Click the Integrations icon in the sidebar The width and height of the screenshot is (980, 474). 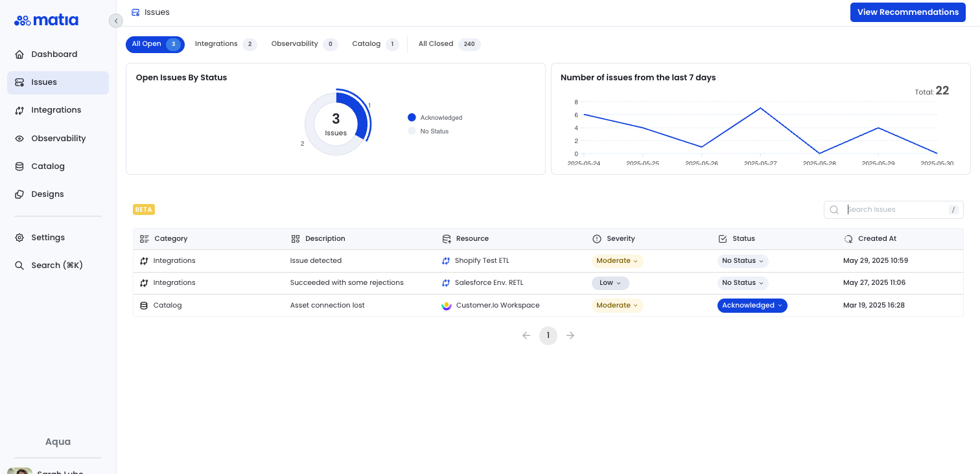19,110
